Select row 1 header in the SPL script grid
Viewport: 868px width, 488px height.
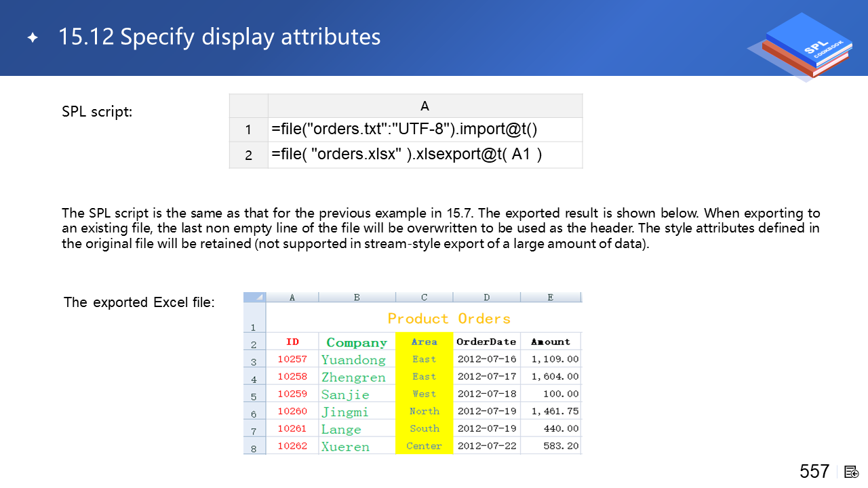click(248, 129)
